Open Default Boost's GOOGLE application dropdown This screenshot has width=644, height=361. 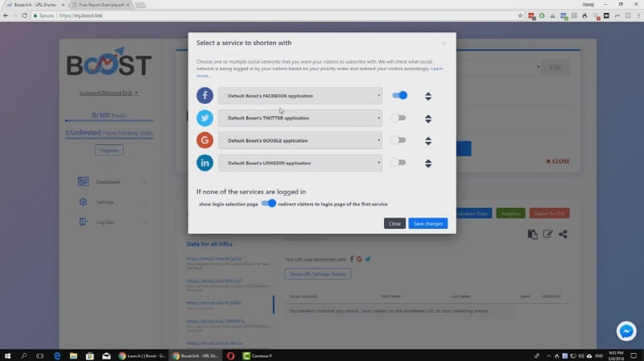coord(300,141)
